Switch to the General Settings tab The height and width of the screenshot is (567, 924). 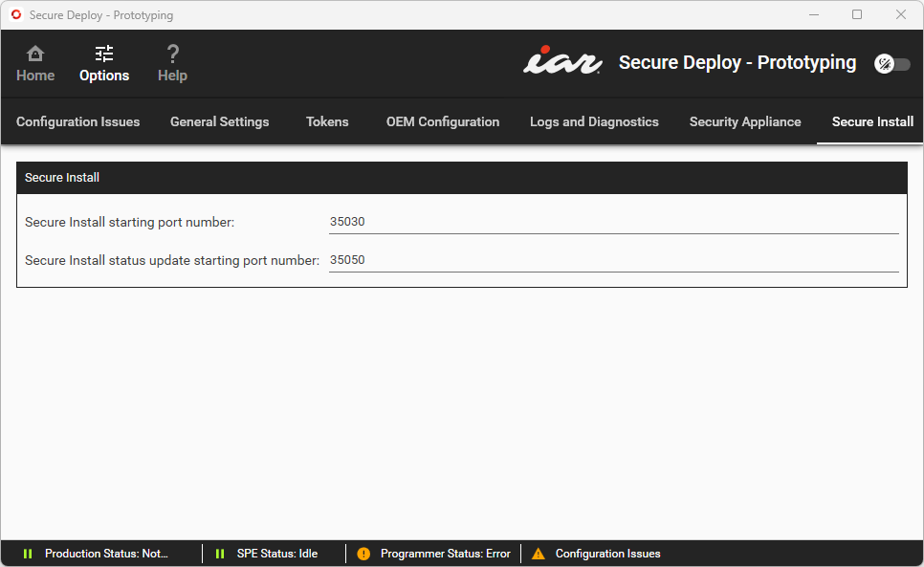coord(219,121)
